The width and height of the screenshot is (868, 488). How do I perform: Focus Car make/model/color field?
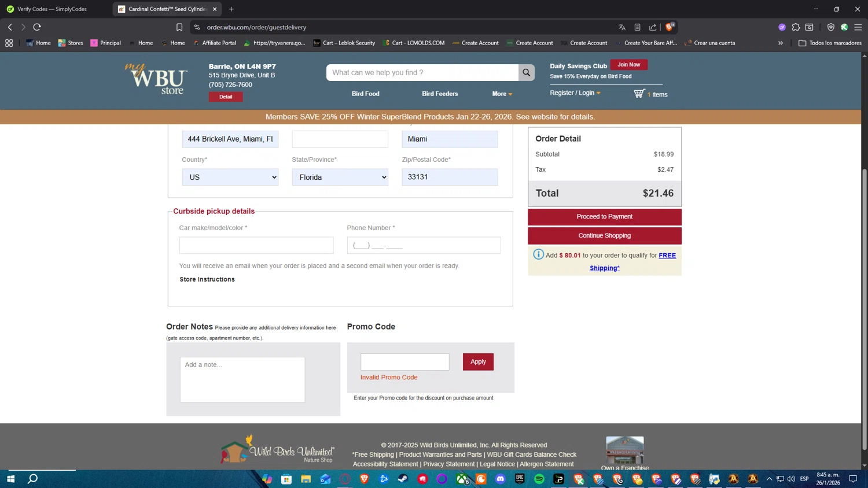(256, 245)
